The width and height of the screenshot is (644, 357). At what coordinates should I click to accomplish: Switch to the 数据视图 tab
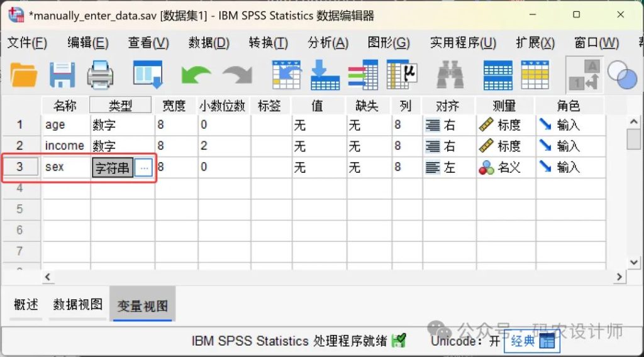tap(77, 305)
